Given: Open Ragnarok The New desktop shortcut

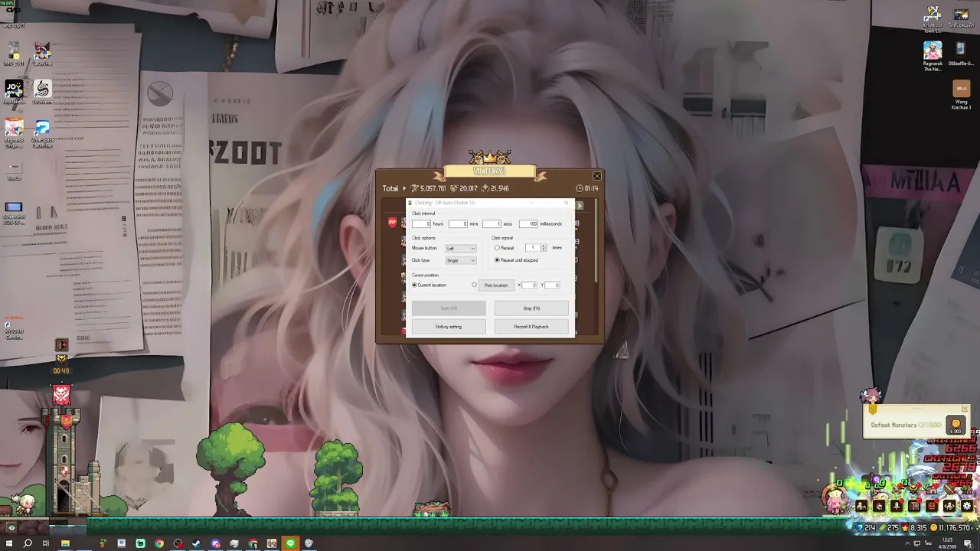Looking at the screenshot, I should click(x=933, y=56).
